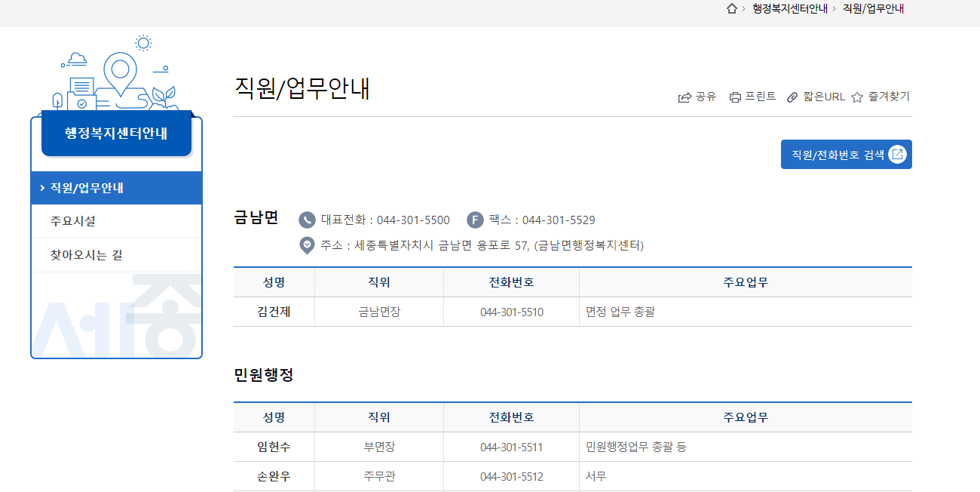Image resolution: width=980 pixels, height=492 pixels.
Task: Click the name cell 임현수
Action: tap(274, 447)
